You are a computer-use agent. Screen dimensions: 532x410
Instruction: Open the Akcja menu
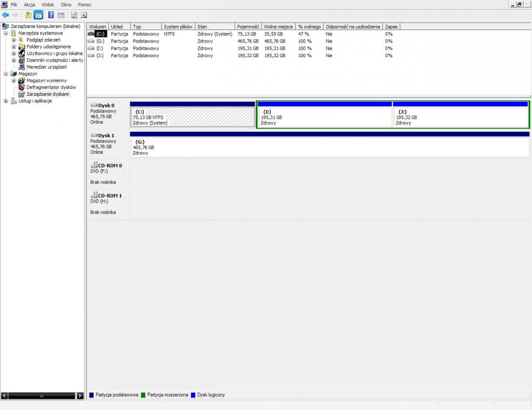click(29, 4)
